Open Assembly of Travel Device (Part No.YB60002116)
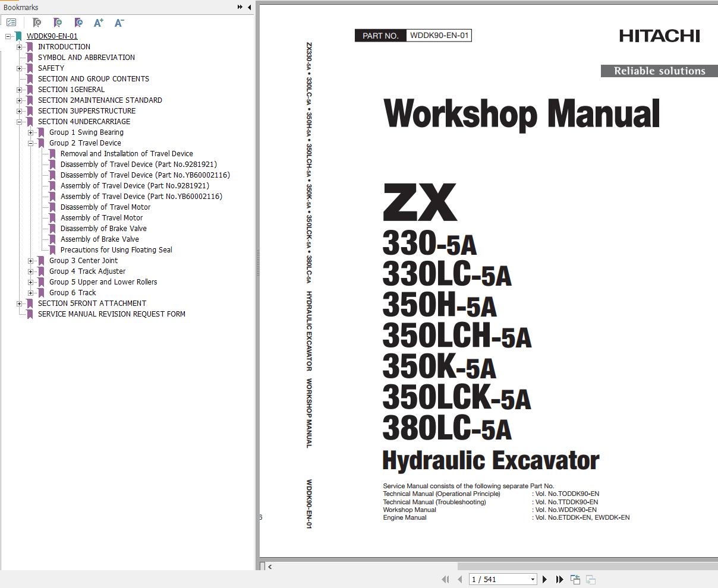The width and height of the screenshot is (718, 588). [141, 197]
